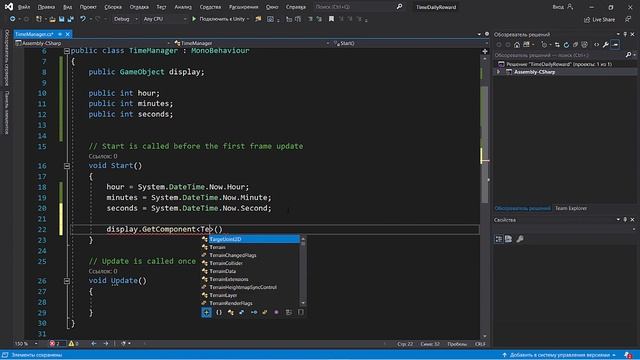640x360 pixels.
Task: Open the Правка menu
Action: [46, 7]
